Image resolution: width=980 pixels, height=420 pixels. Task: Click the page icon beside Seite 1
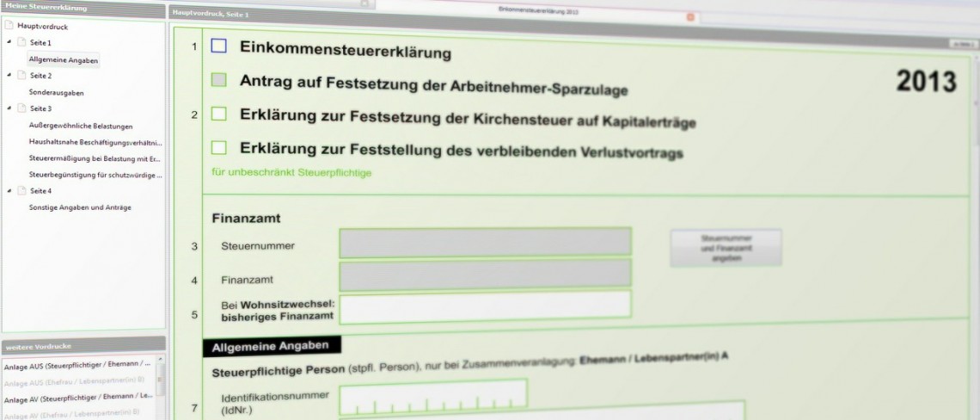point(21,42)
